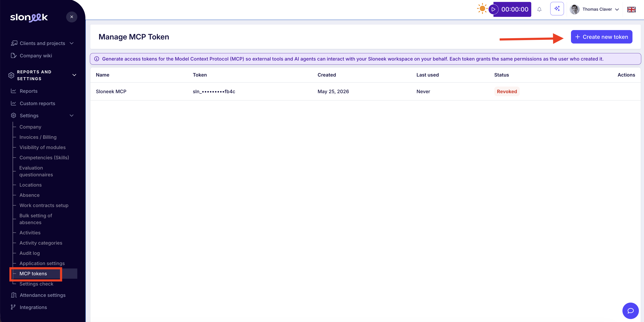Click the Custom reports chart icon
The width and height of the screenshot is (644, 322).
13,103
